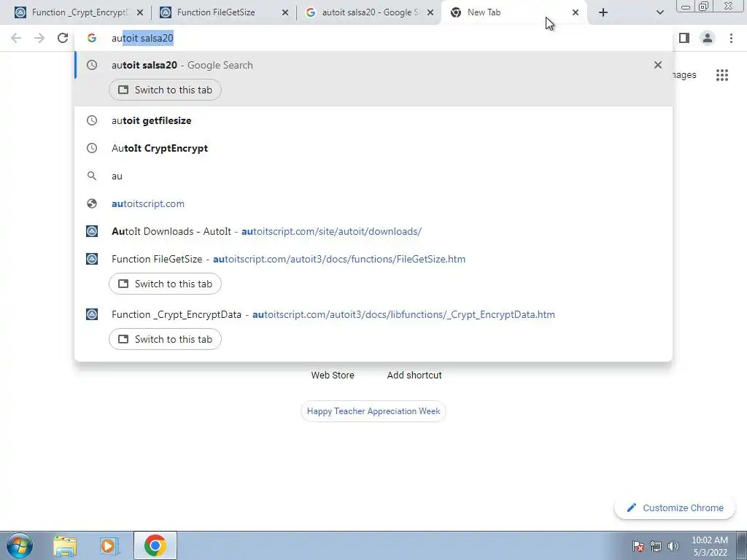Open Windows Explorer from the taskbar
Screen dimensions: 747x560
65,545
